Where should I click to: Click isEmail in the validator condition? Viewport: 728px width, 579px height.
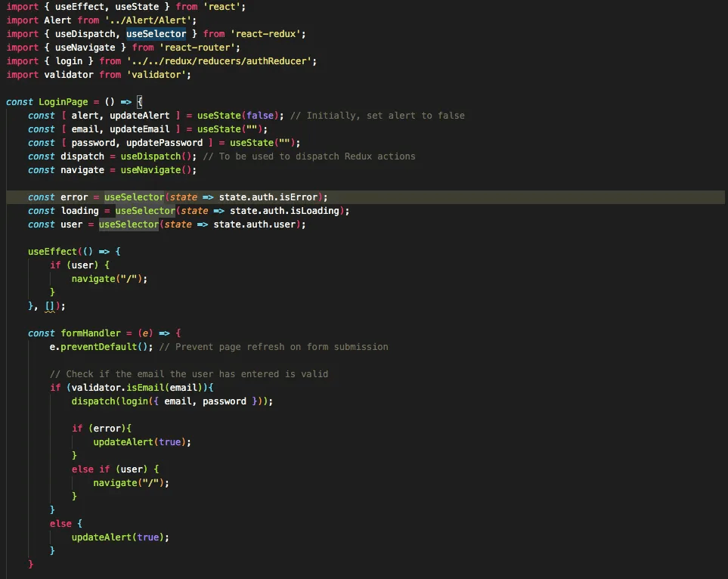click(x=142, y=387)
